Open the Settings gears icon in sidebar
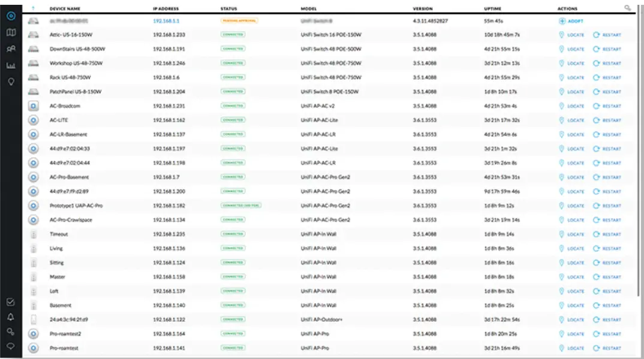This screenshot has width=644, height=359. coord(11,331)
